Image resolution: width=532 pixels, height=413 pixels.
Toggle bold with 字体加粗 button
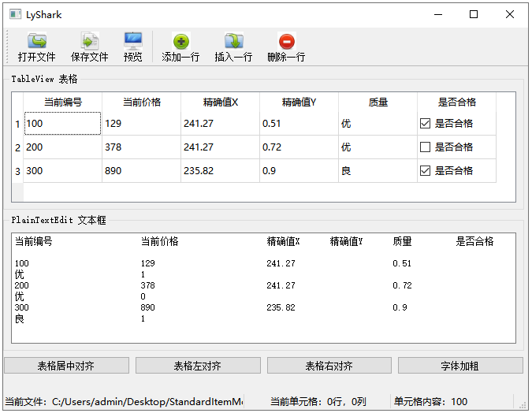(460, 366)
